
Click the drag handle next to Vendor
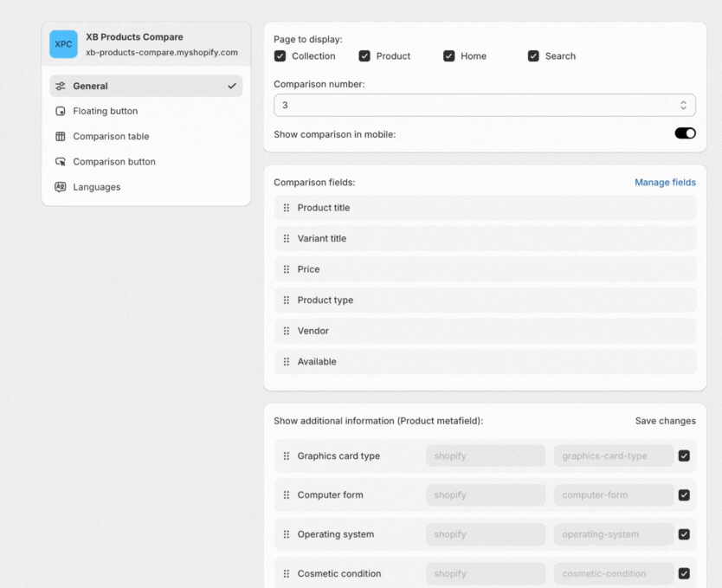287,331
